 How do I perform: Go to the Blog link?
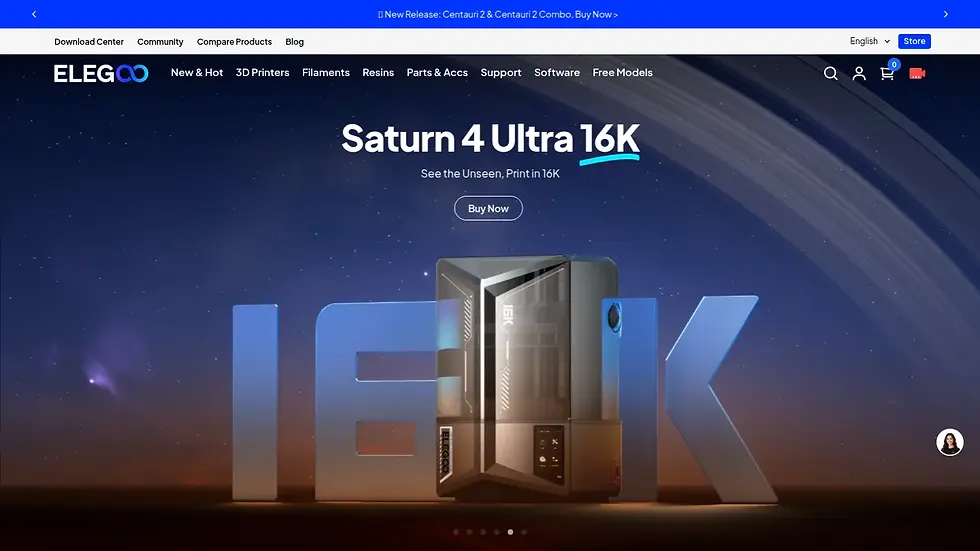click(x=294, y=42)
